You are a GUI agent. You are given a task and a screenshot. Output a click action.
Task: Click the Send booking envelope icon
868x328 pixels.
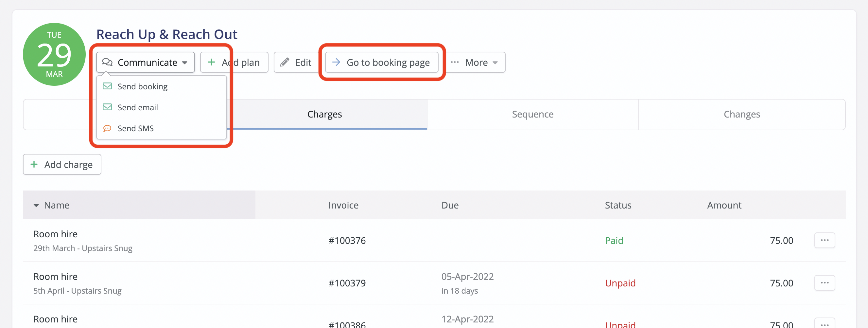(107, 86)
